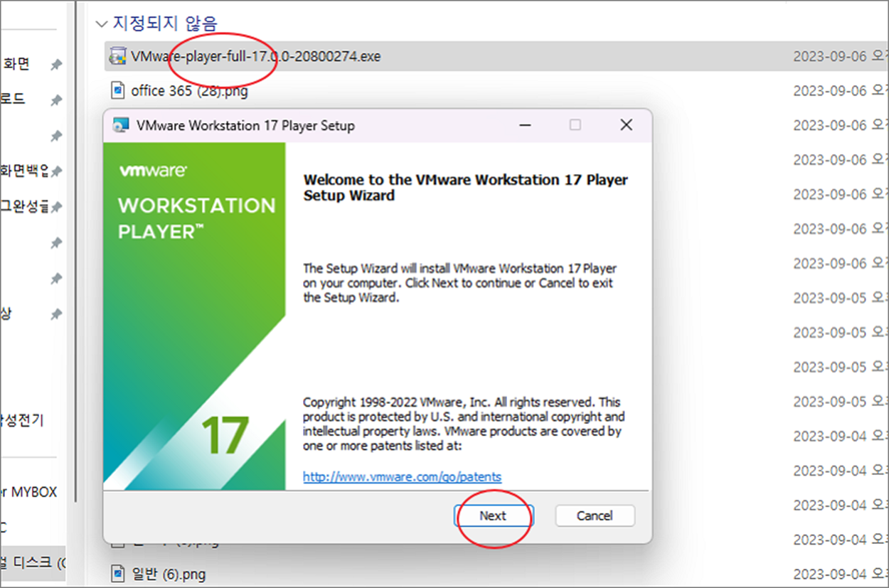Click the PNG icon of office 365 (28).png

(118, 91)
